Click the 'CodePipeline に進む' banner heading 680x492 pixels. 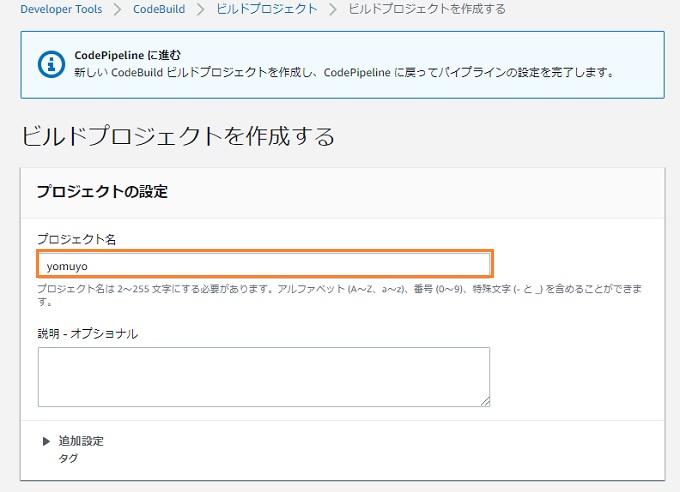pos(128,55)
